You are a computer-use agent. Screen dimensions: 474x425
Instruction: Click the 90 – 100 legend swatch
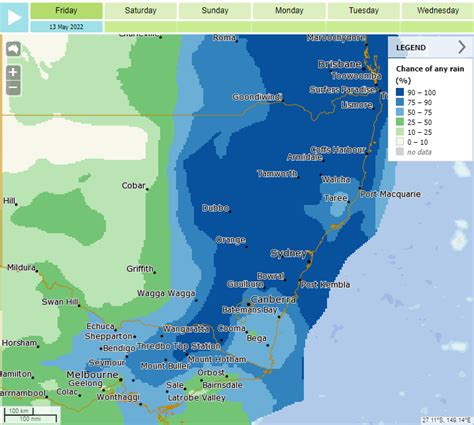[x=400, y=92]
